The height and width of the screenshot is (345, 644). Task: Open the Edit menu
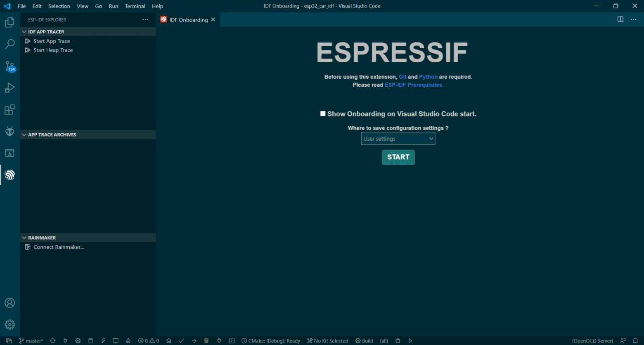tap(37, 6)
